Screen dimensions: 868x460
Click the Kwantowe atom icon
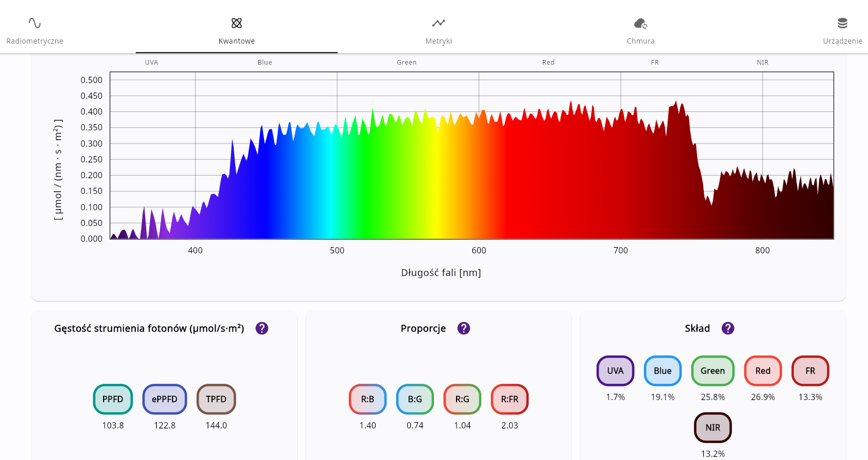(237, 23)
